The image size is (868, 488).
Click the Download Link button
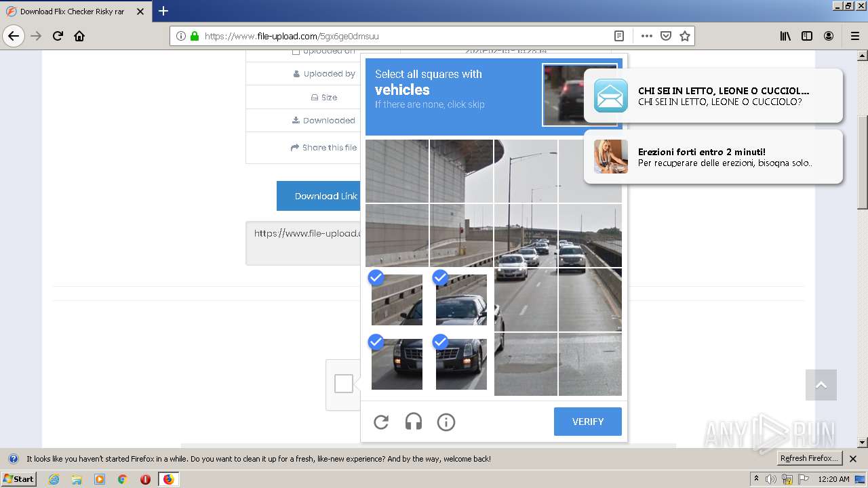pyautogui.click(x=319, y=196)
